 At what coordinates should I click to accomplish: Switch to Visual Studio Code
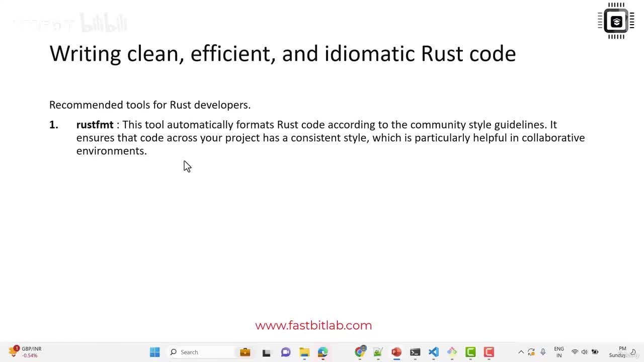(x=434, y=352)
